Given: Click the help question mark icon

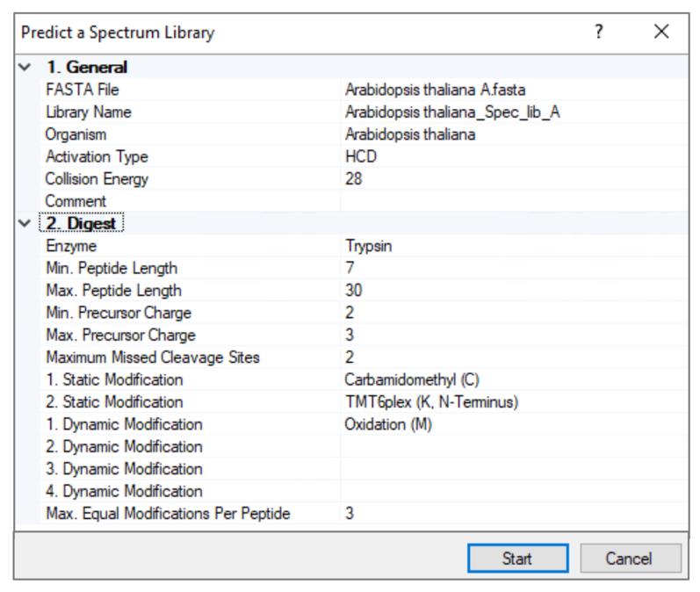Looking at the screenshot, I should (x=598, y=32).
